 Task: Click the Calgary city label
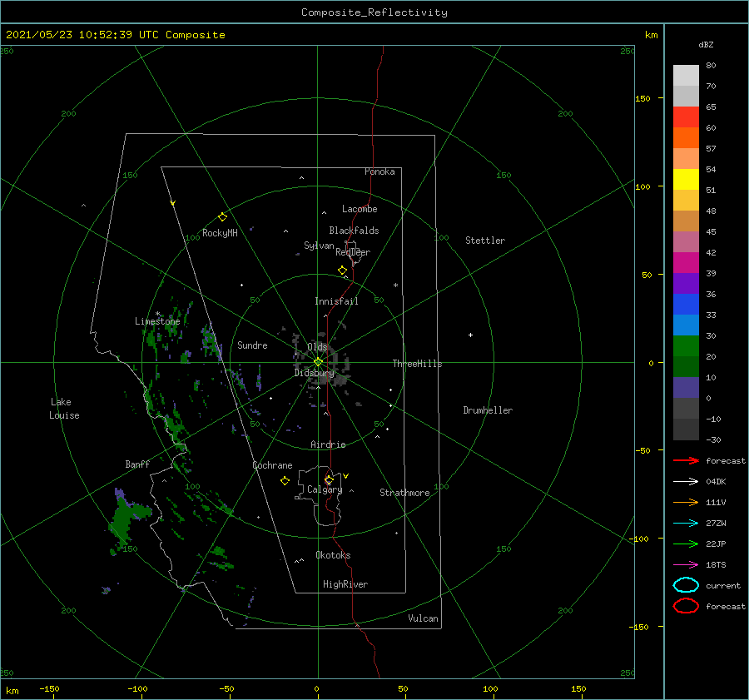[x=325, y=489]
